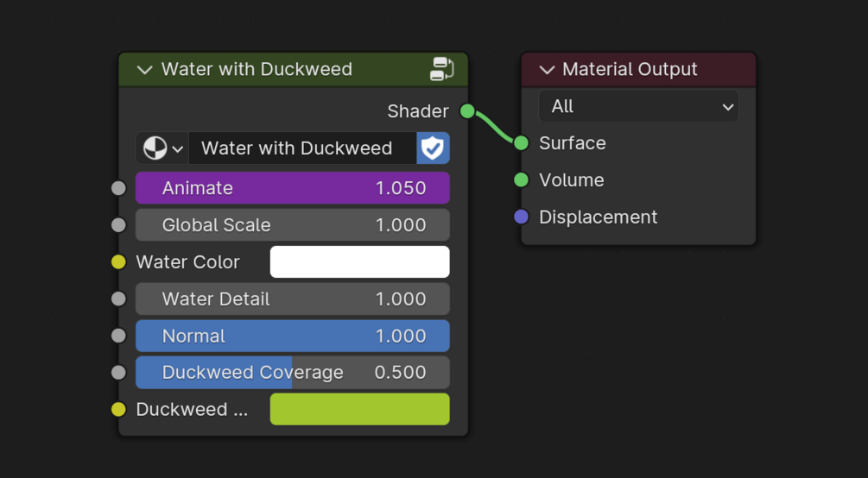Open the All target dropdown
Image resolution: width=868 pixels, height=478 pixels.
[638, 107]
